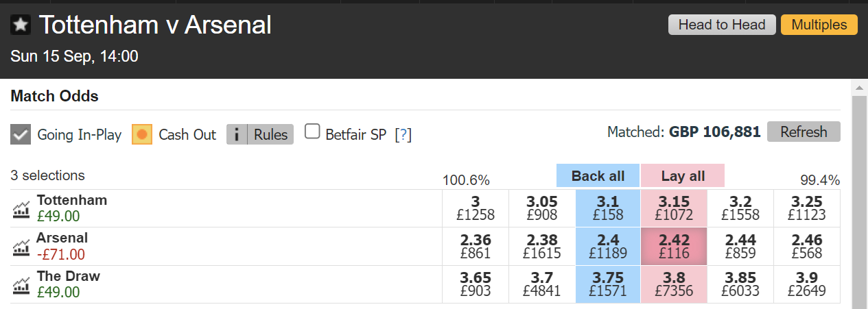The width and height of the screenshot is (868, 309).
Task: Click the info icon next to Rules
Action: coord(237,134)
